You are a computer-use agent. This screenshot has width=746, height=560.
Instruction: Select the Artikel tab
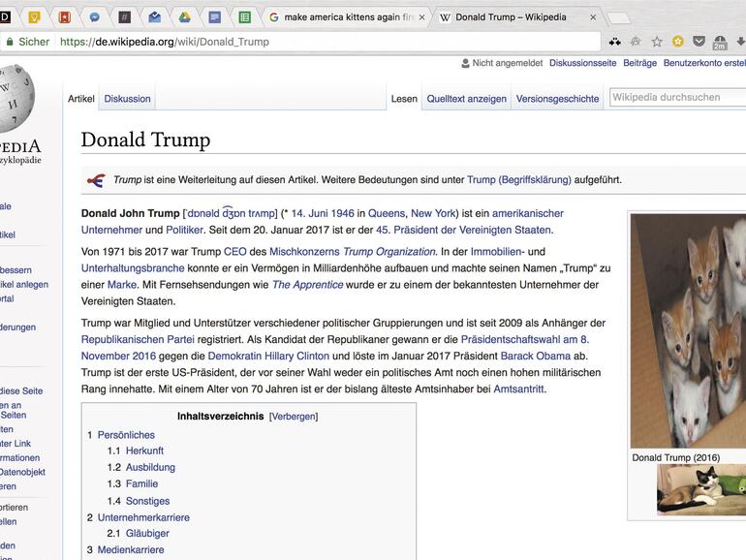coord(81,99)
